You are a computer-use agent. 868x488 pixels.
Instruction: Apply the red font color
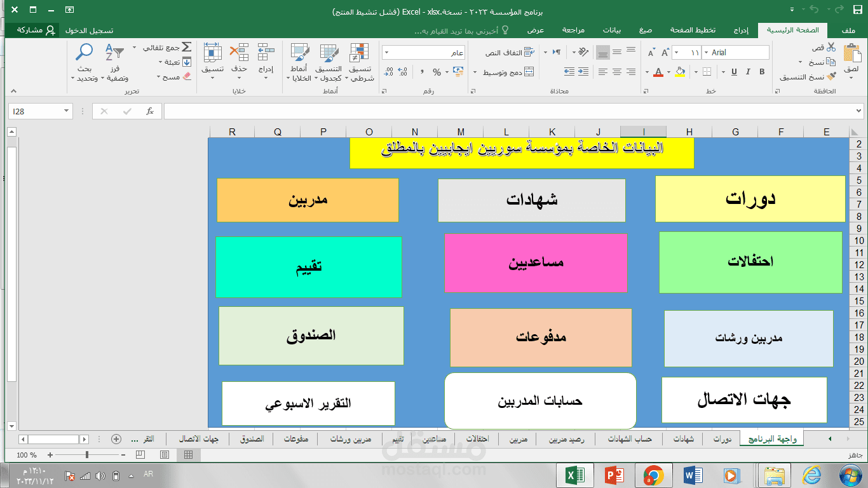pyautogui.click(x=659, y=72)
